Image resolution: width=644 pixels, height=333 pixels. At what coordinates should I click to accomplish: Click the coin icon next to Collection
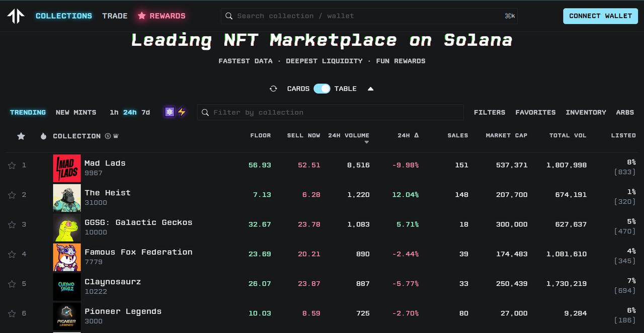pos(108,136)
